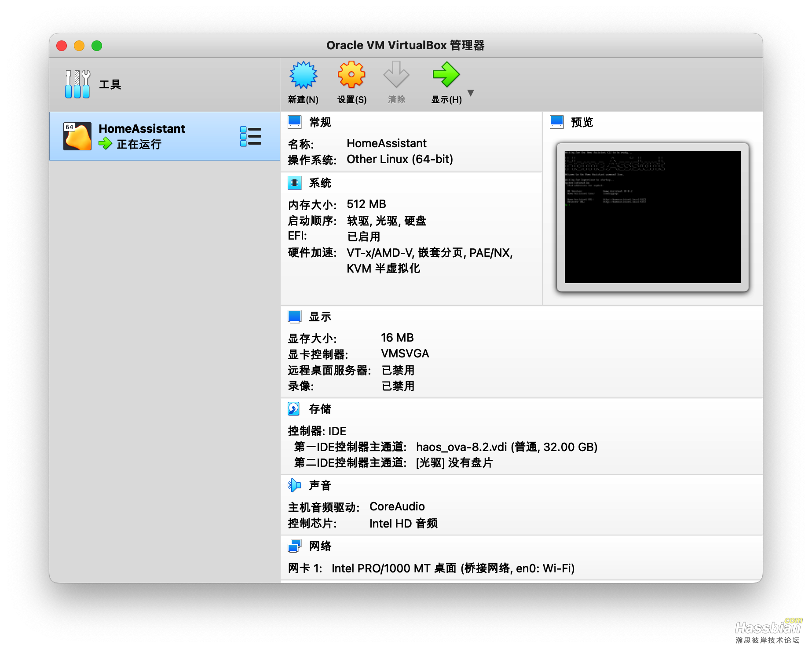Image resolution: width=812 pixels, height=648 pixels.
Task: Click the 网络 section network icon
Action: coord(295,546)
